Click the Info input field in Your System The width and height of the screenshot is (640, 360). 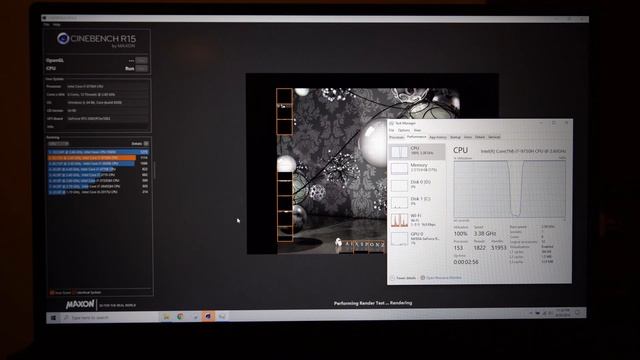(x=107, y=127)
